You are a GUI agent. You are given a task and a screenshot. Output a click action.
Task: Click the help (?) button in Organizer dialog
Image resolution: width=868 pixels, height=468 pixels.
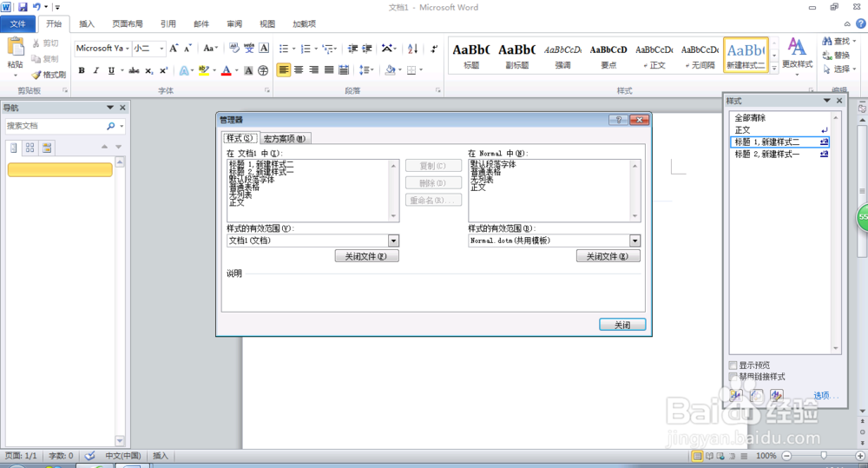tap(618, 120)
